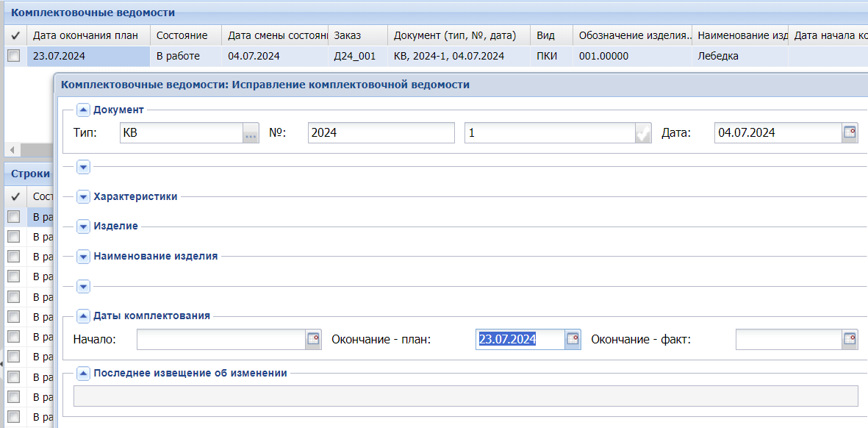
Task: Click the ellipsis button next to Тип field
Action: pos(251,133)
